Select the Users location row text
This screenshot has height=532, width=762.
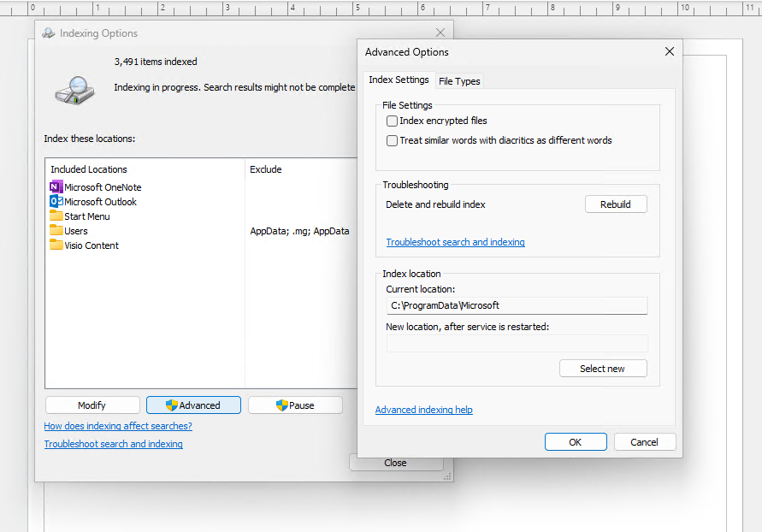pyautogui.click(x=76, y=231)
